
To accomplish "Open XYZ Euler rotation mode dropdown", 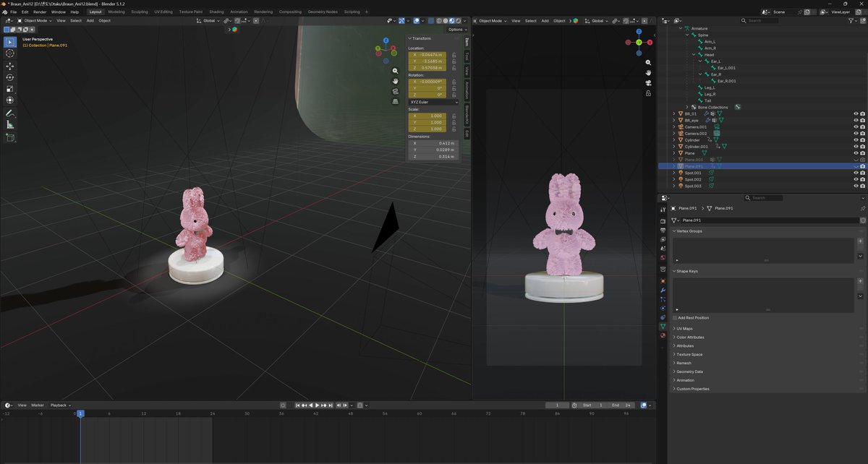I will click(x=433, y=102).
